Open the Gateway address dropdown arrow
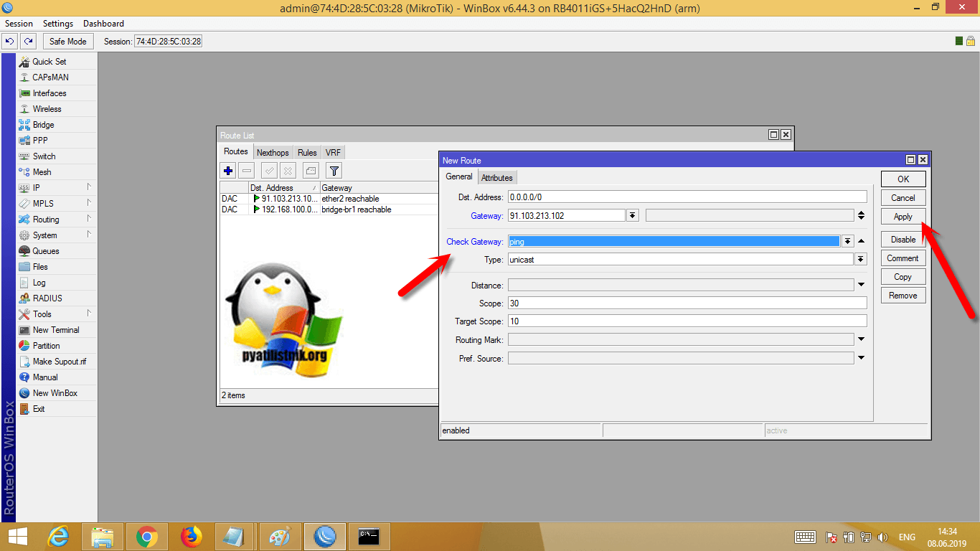Viewport: 980px width, 551px height. point(632,215)
